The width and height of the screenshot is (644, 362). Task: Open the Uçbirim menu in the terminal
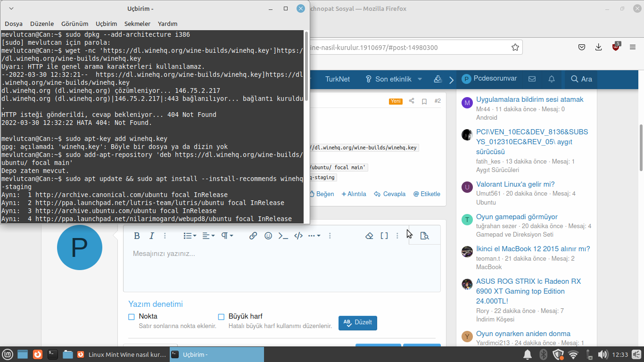[x=106, y=24]
